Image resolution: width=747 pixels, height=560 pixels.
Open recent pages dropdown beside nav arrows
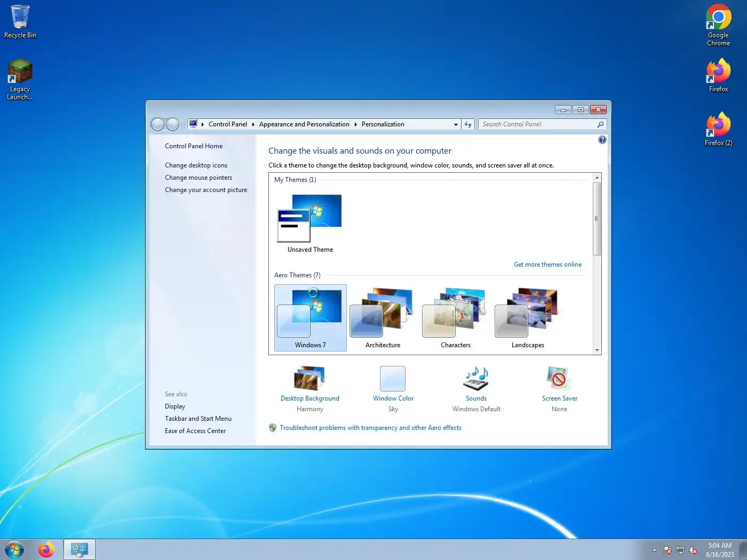point(184,125)
